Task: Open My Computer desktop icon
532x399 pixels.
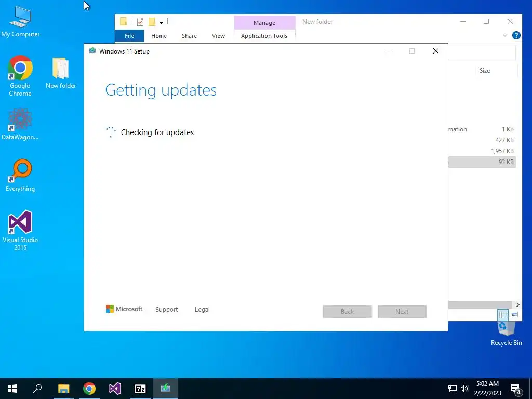Action: 20,22
